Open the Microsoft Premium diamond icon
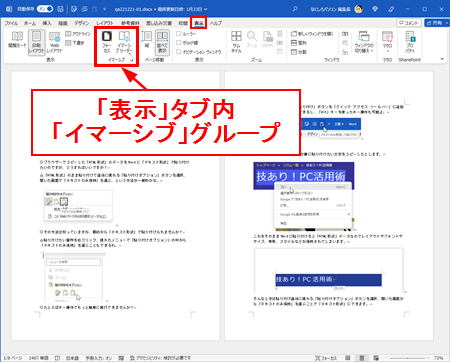450x362 pixels. (x=375, y=9)
